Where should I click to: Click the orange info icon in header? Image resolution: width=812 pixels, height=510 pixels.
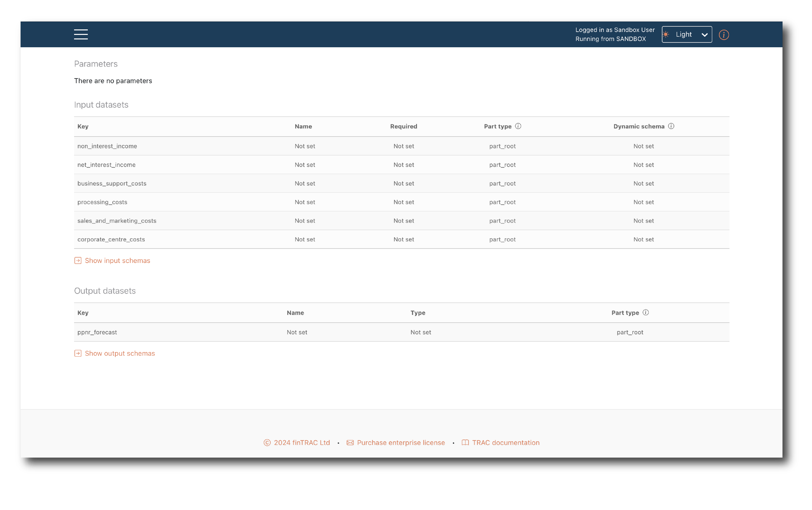pyautogui.click(x=723, y=35)
